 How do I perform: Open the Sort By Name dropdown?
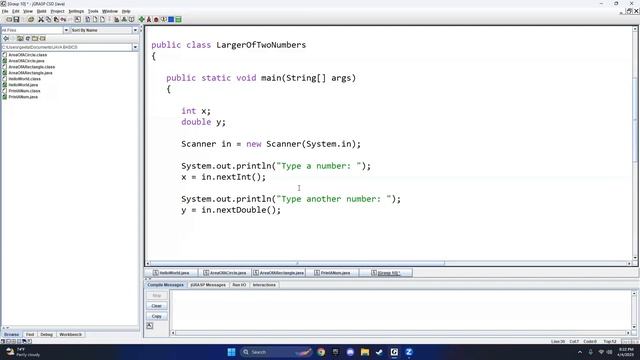tap(135, 30)
